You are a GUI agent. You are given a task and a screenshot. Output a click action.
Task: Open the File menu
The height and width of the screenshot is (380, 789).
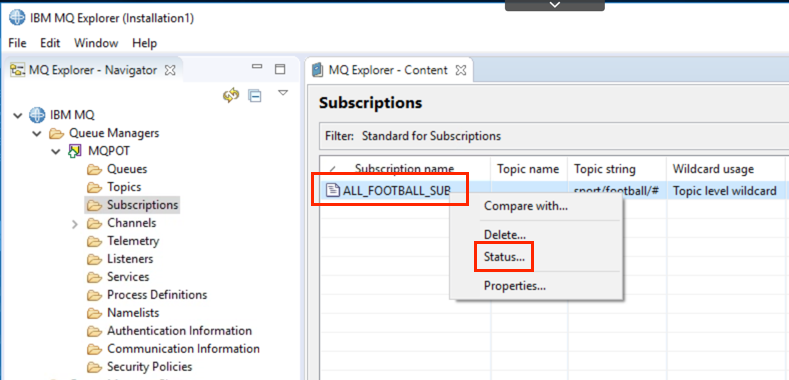click(x=17, y=43)
